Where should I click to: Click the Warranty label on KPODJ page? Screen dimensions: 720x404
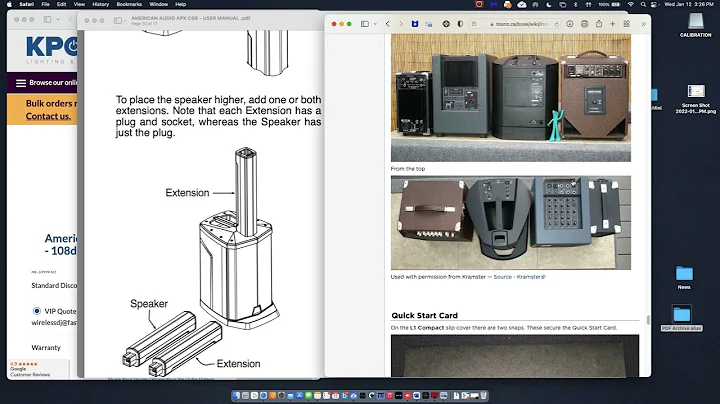tap(46, 348)
